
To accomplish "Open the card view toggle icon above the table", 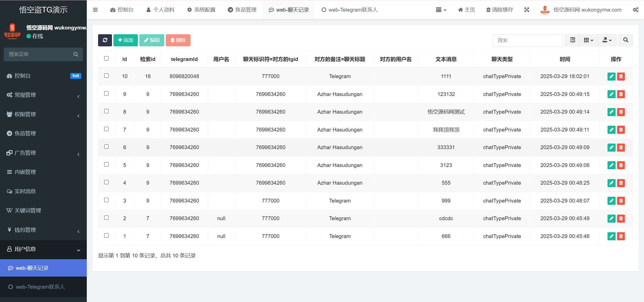I will [x=572, y=40].
